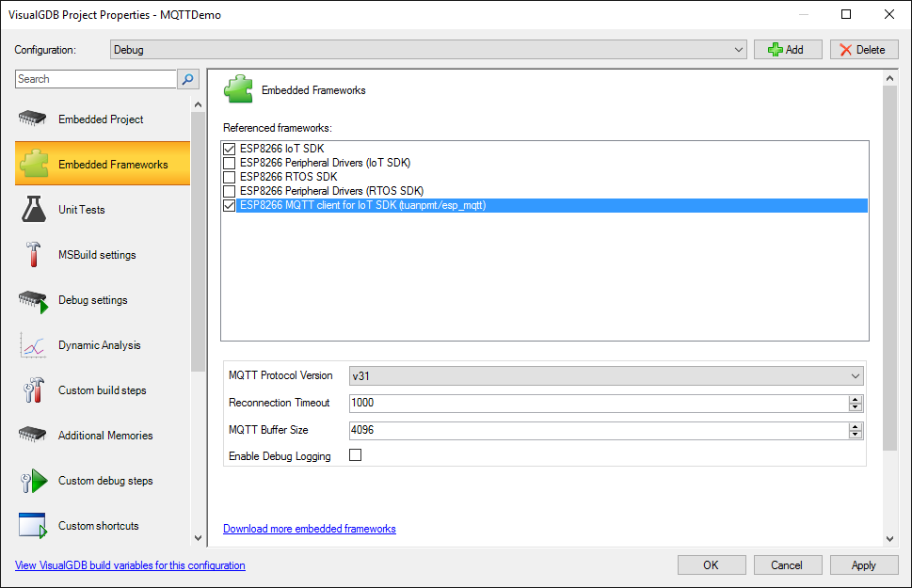The image size is (912, 588).
Task: Open the Configuration dropdown
Action: [428, 50]
